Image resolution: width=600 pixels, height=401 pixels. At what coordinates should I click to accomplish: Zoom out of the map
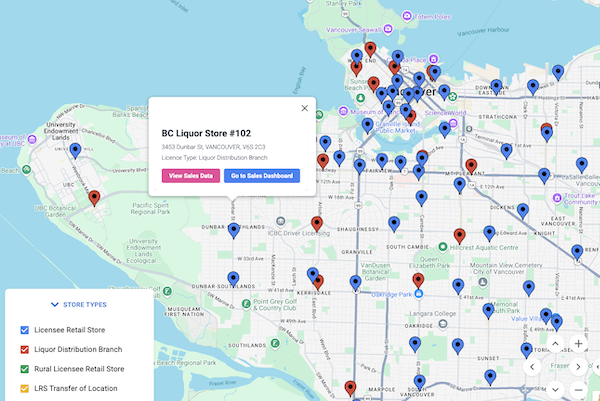pyautogui.click(x=579, y=390)
